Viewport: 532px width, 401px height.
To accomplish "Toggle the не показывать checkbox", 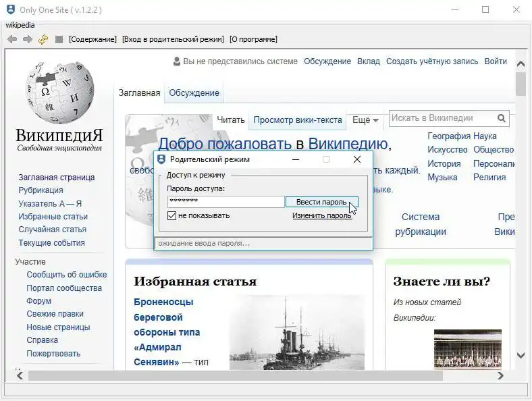I will pyautogui.click(x=171, y=215).
